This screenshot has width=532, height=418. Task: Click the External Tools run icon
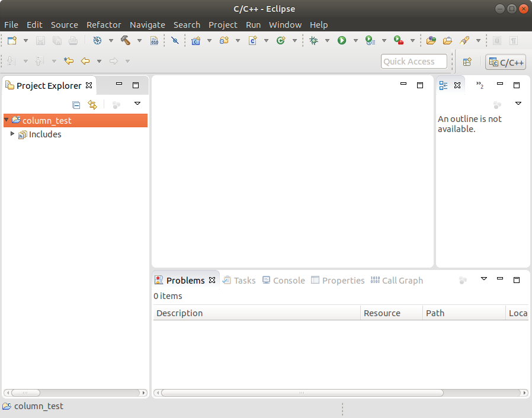point(398,41)
